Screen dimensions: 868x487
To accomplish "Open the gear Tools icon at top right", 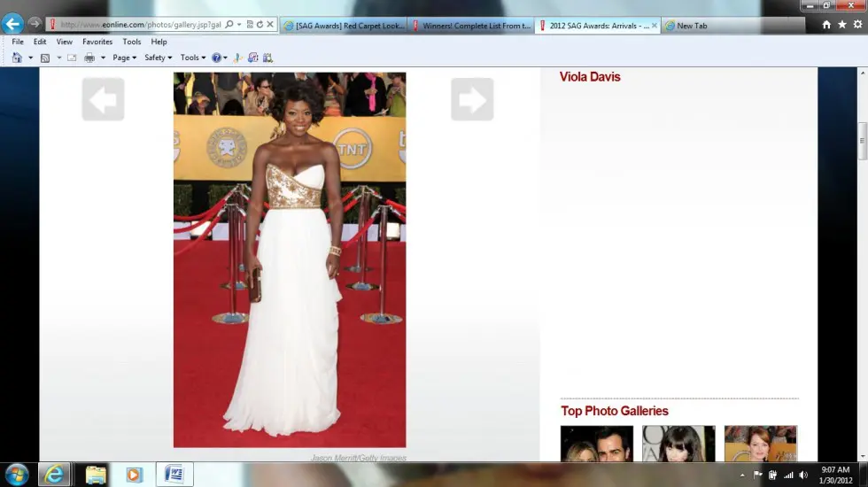I will [x=857, y=25].
